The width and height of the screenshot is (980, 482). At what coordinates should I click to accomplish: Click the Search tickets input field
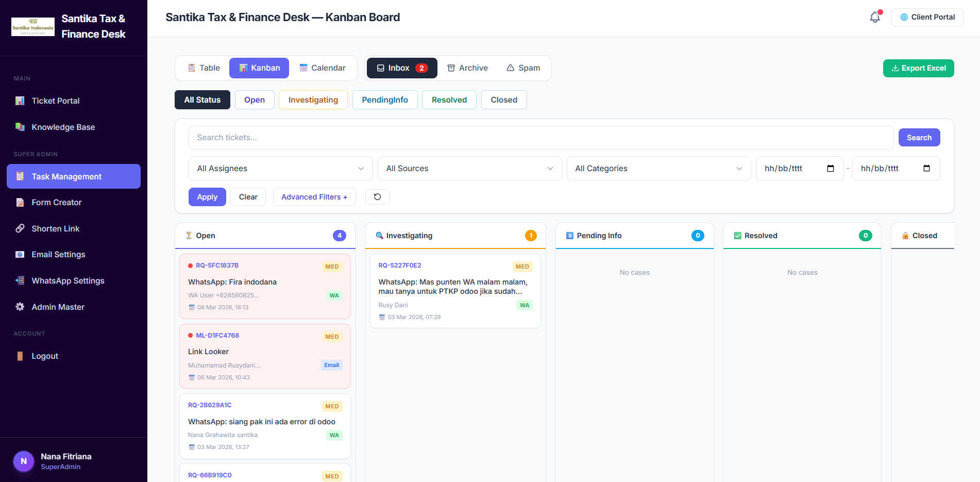540,138
